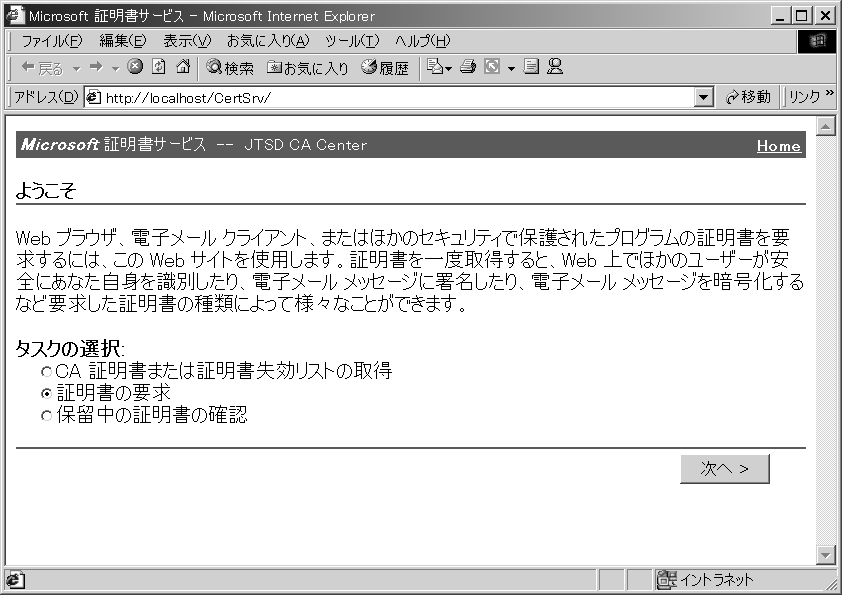Click the ようこそ heading text

point(46,191)
